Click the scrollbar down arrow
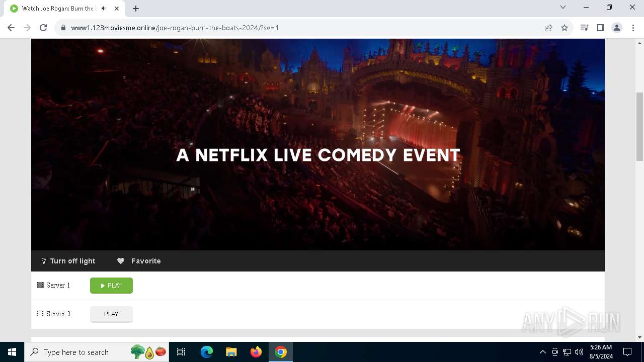Screen dimensions: 644x362 [639, 337]
